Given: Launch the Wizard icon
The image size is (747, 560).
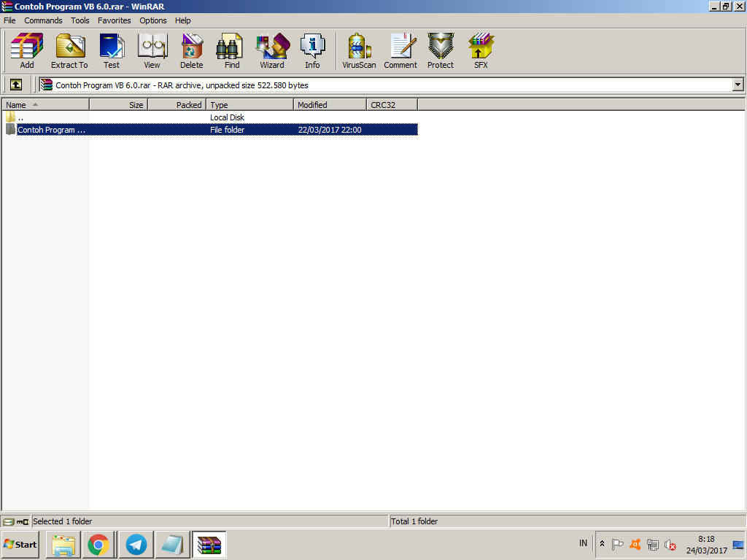Looking at the screenshot, I should click(x=271, y=50).
